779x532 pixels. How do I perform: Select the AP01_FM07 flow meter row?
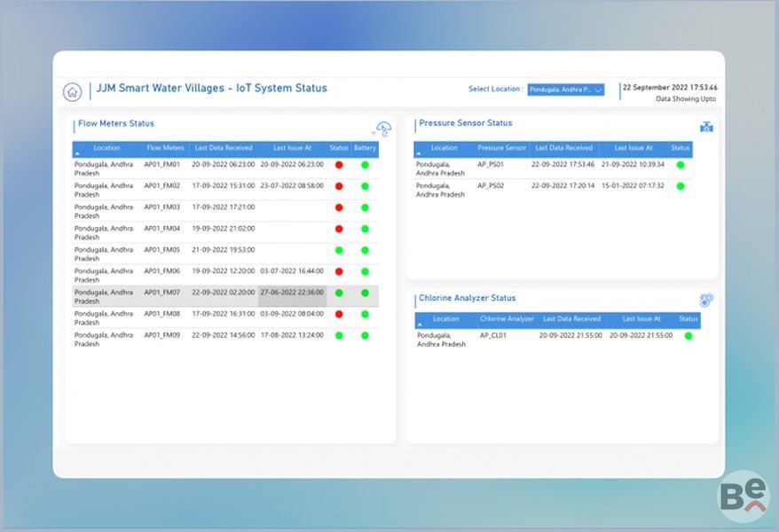coord(162,293)
